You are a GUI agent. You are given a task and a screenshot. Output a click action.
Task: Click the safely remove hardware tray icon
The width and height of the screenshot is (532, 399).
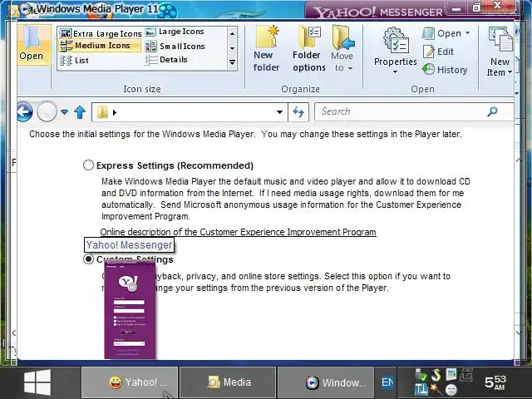click(421, 375)
